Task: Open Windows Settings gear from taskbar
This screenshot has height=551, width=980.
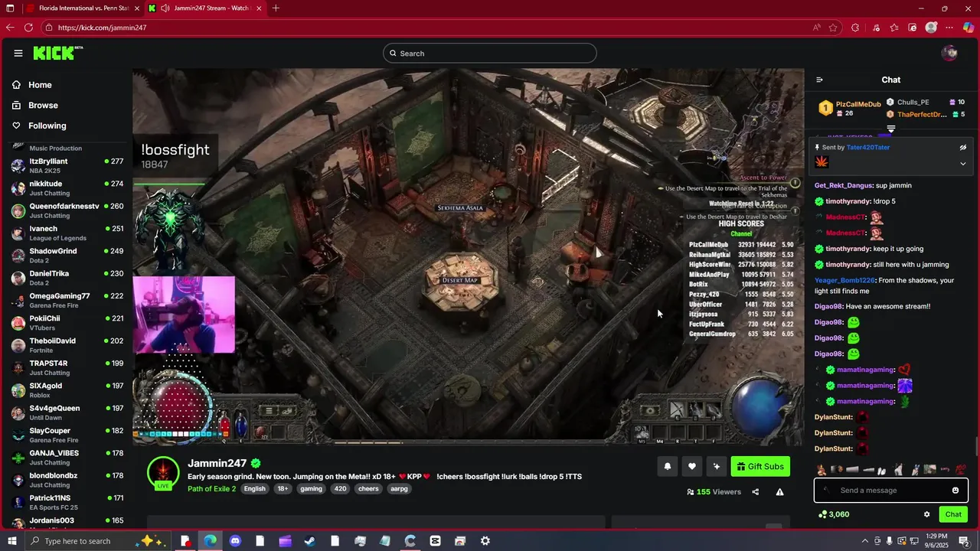Action: 485,541
